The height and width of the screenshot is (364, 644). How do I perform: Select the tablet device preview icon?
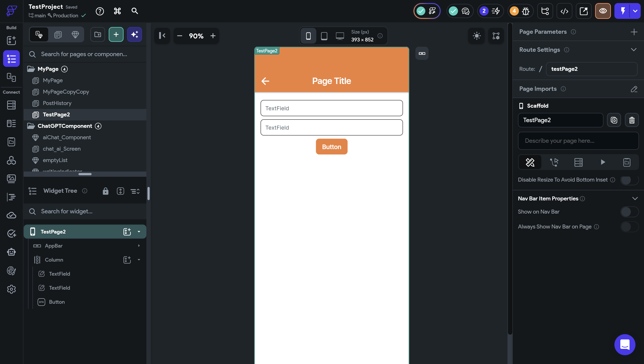[324, 36]
